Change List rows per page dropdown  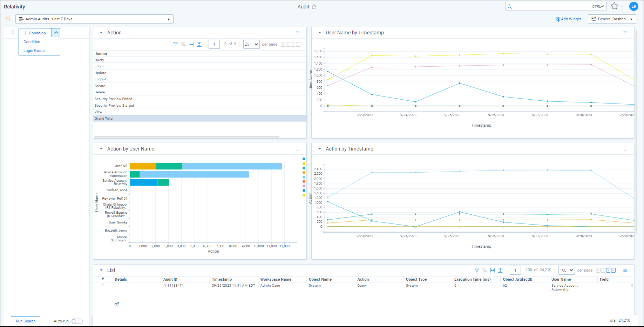[x=566, y=270]
